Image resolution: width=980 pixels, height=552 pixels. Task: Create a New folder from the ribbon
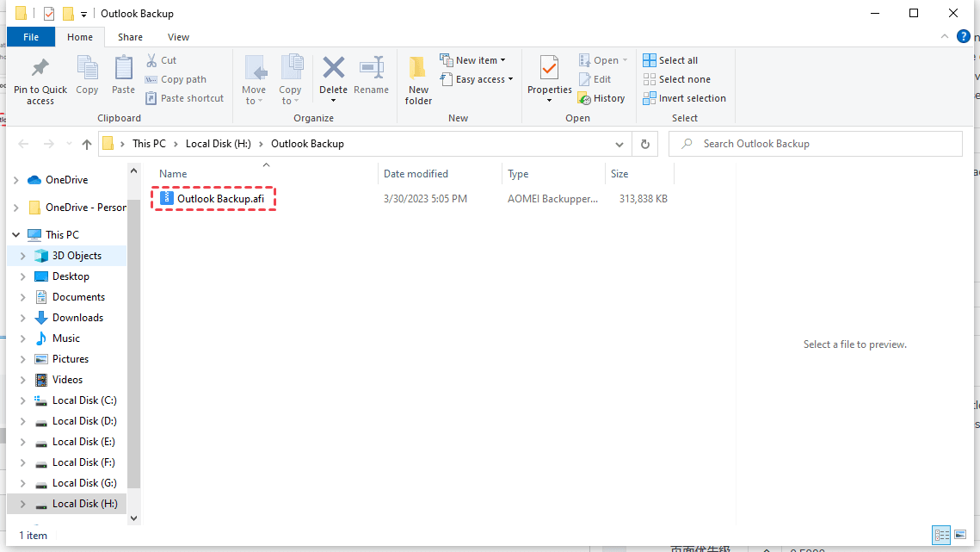point(418,80)
